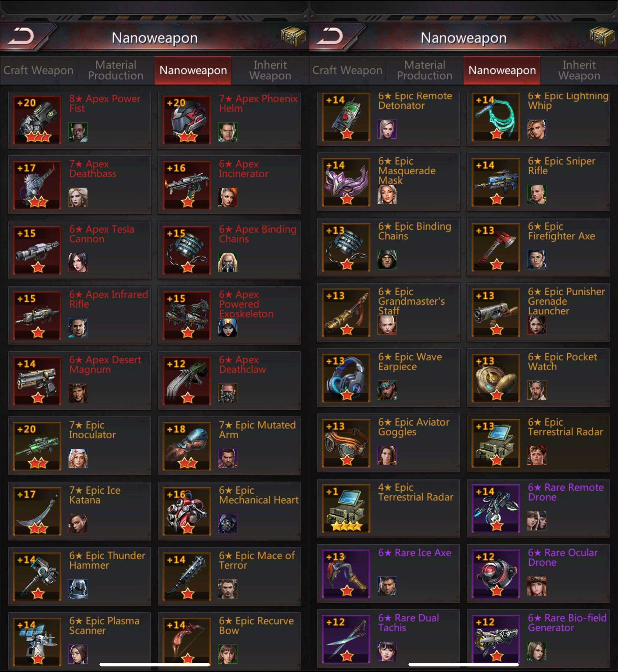Select the Epic Lightning Whip icon
618x672 pixels.
[x=496, y=117]
